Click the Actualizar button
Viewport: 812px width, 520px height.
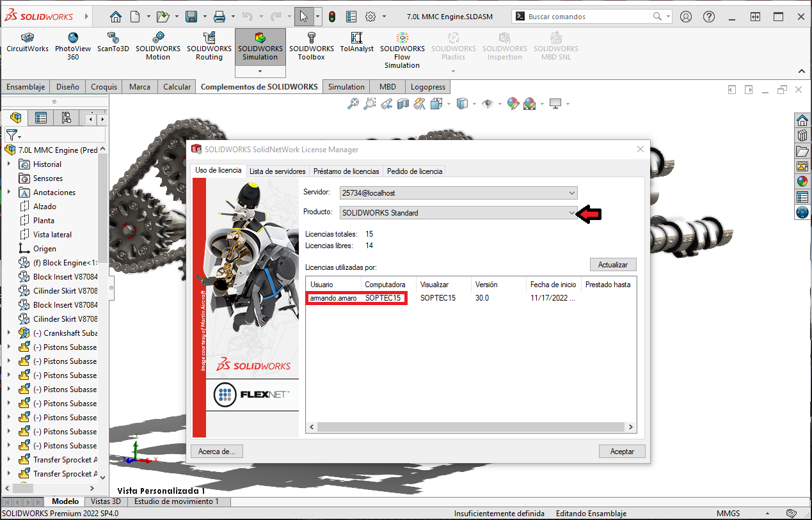point(613,265)
